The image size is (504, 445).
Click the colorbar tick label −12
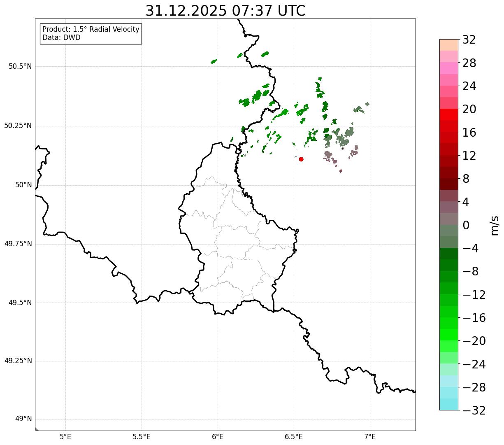[x=474, y=295]
